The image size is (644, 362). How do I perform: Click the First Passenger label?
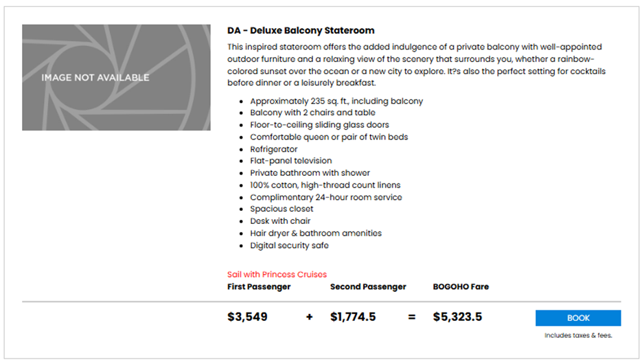259,286
